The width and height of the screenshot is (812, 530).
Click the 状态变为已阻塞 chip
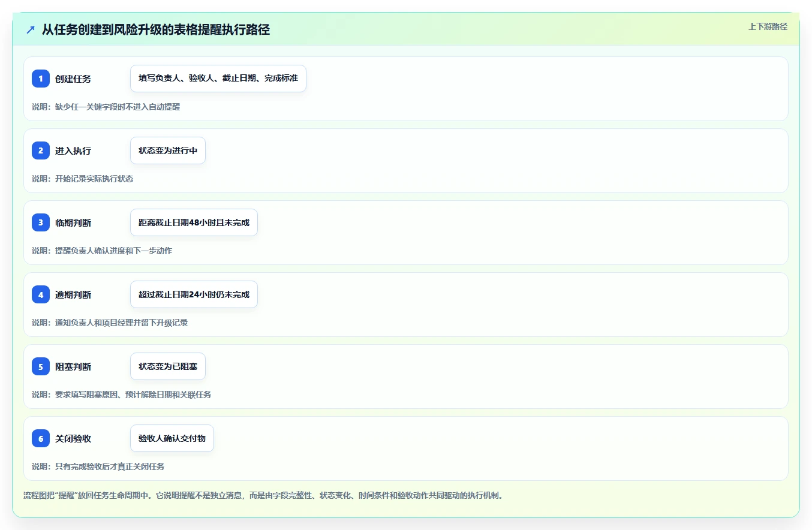(x=168, y=366)
